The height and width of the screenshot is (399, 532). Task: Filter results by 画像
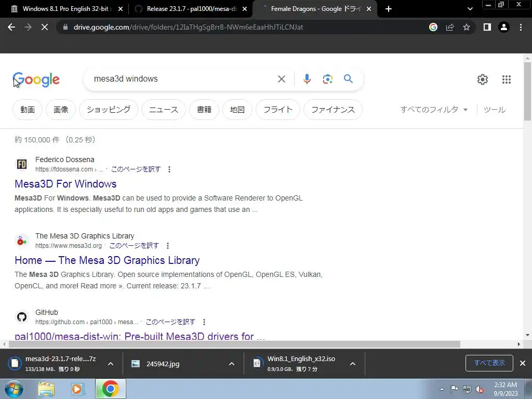(61, 110)
